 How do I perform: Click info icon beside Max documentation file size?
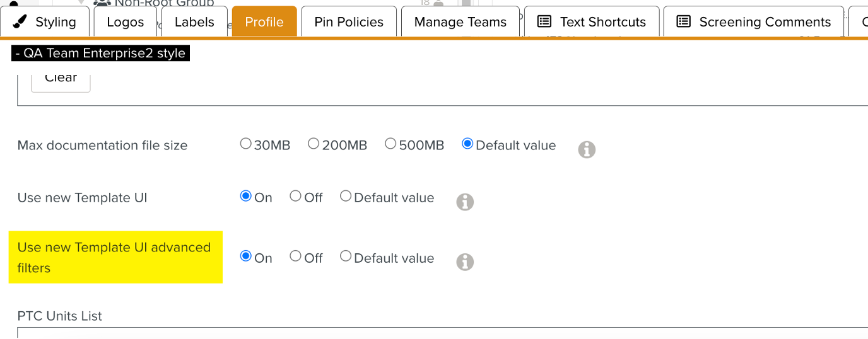587,149
